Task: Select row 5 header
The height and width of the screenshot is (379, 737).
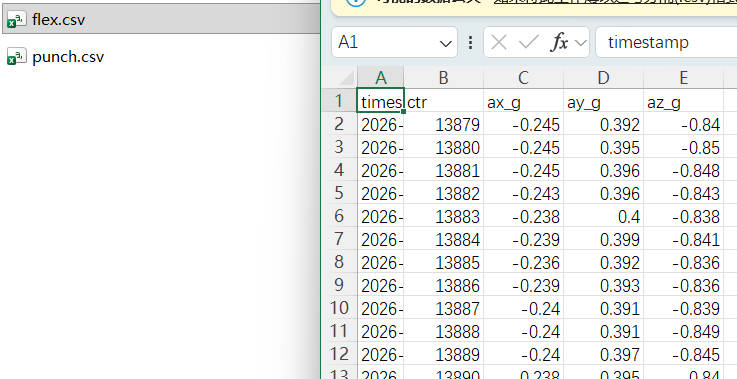Action: [x=339, y=193]
